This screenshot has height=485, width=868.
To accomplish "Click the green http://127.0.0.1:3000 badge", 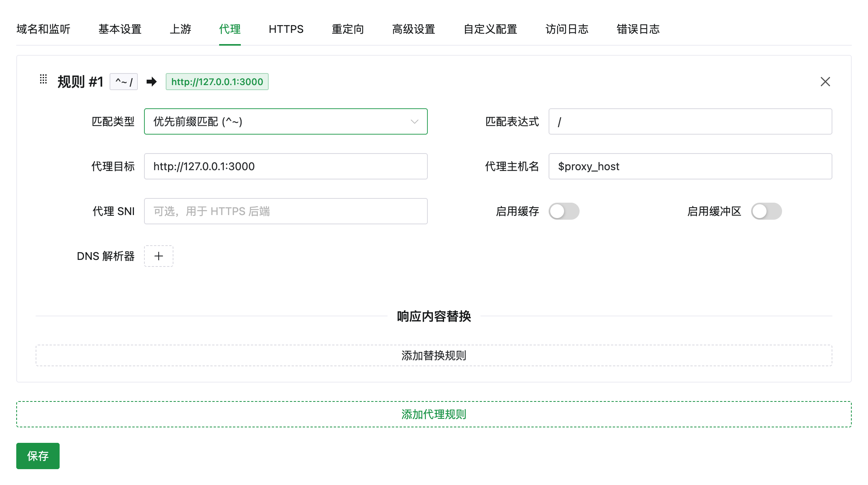I will [217, 82].
